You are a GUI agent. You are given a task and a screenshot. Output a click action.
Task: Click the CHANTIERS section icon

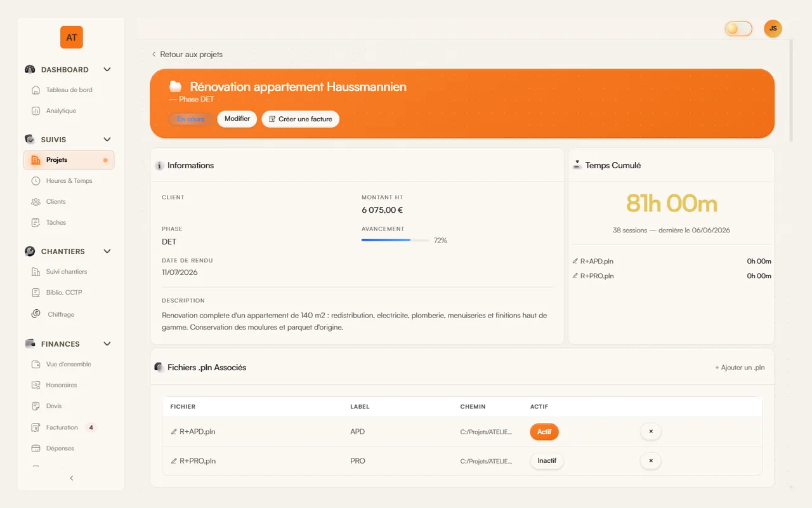coord(30,251)
